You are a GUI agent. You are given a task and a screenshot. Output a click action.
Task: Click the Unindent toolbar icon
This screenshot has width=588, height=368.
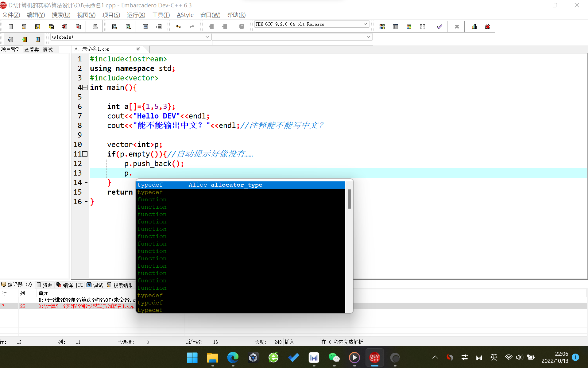pos(225,27)
